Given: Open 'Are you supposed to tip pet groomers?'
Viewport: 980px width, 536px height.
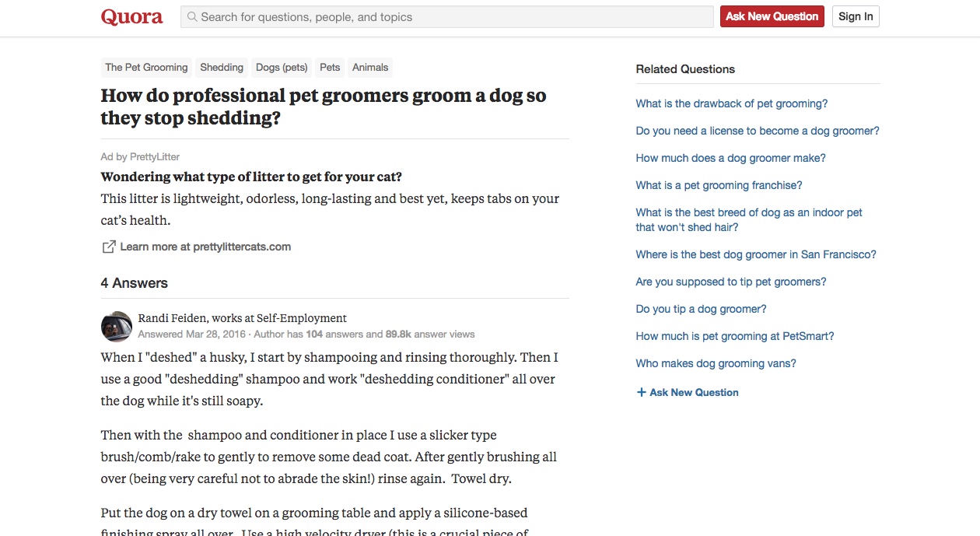Looking at the screenshot, I should click(730, 282).
